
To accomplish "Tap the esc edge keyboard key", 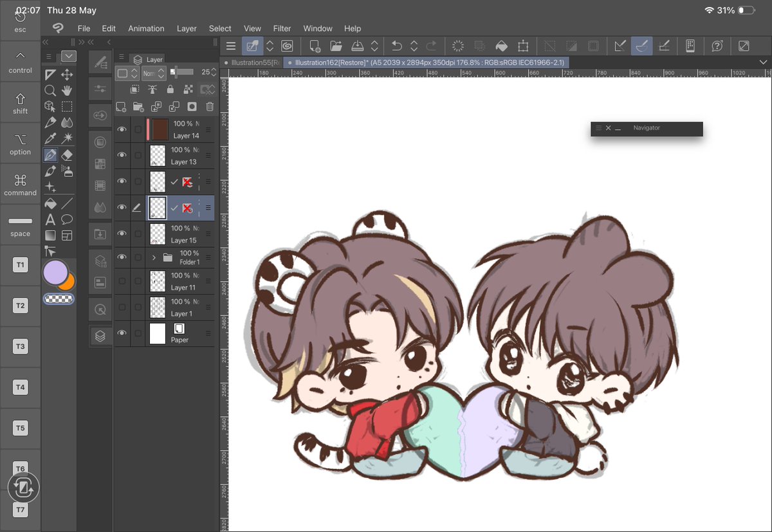I will point(21,22).
